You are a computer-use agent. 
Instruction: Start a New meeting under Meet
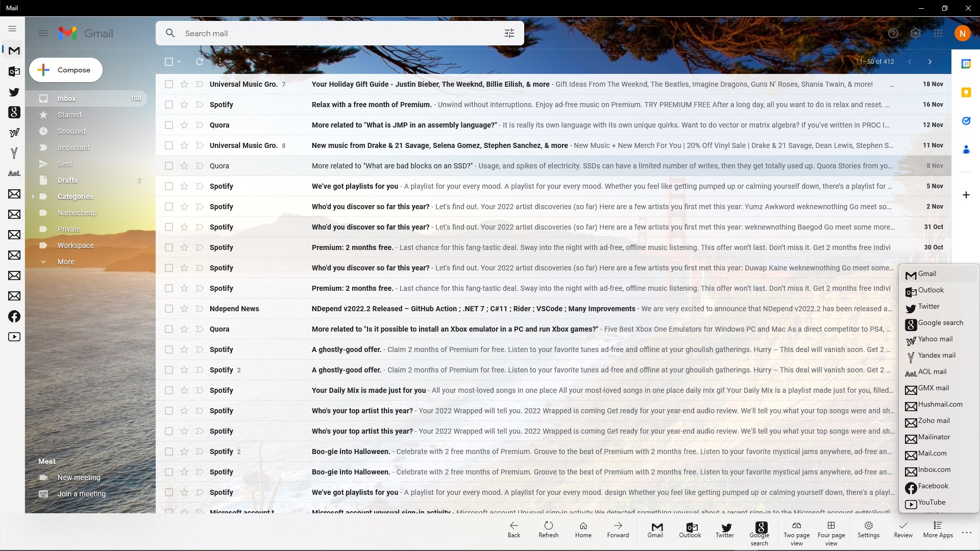[x=79, y=478]
